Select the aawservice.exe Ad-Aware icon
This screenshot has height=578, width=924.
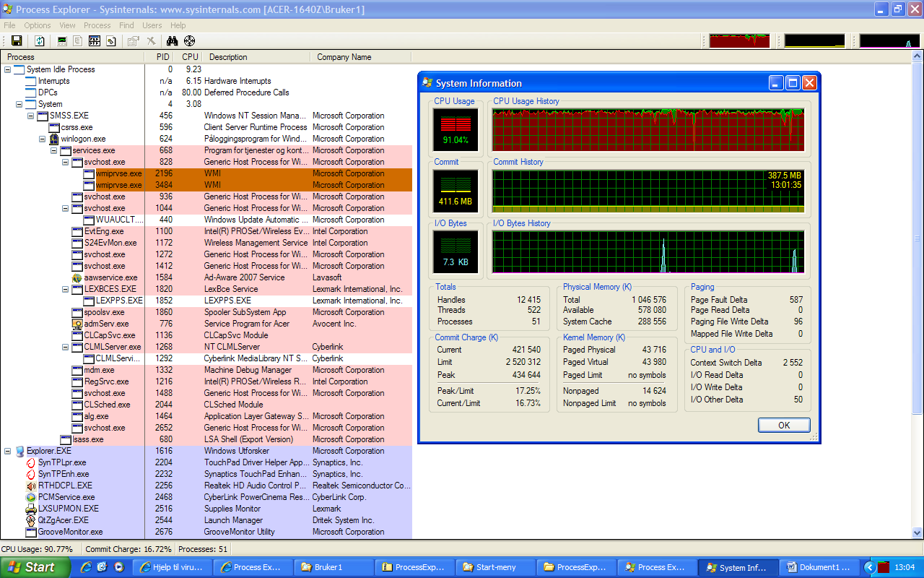pyautogui.click(x=77, y=277)
